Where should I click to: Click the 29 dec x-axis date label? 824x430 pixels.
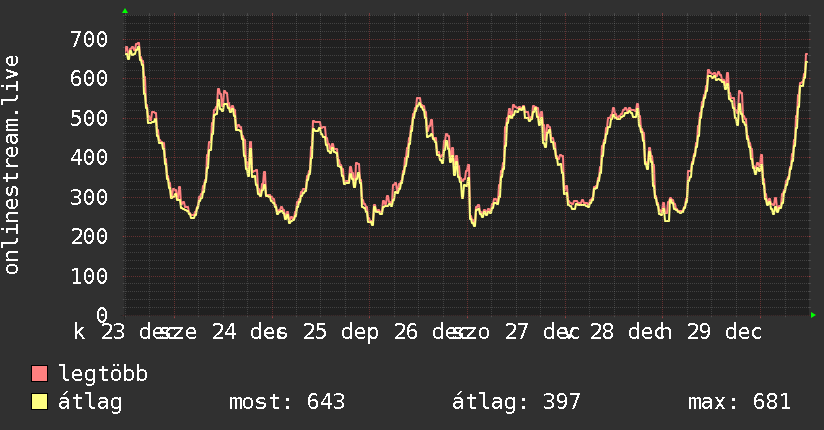(725, 332)
